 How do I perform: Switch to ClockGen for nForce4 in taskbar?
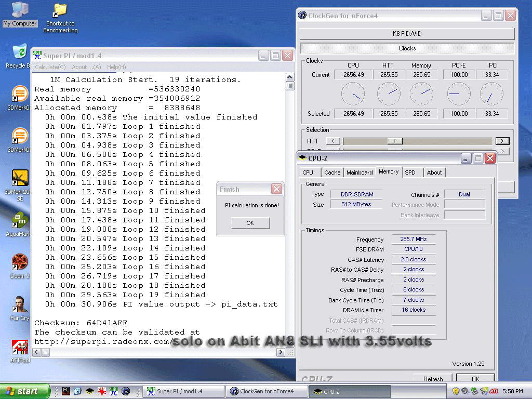pyautogui.click(x=267, y=391)
